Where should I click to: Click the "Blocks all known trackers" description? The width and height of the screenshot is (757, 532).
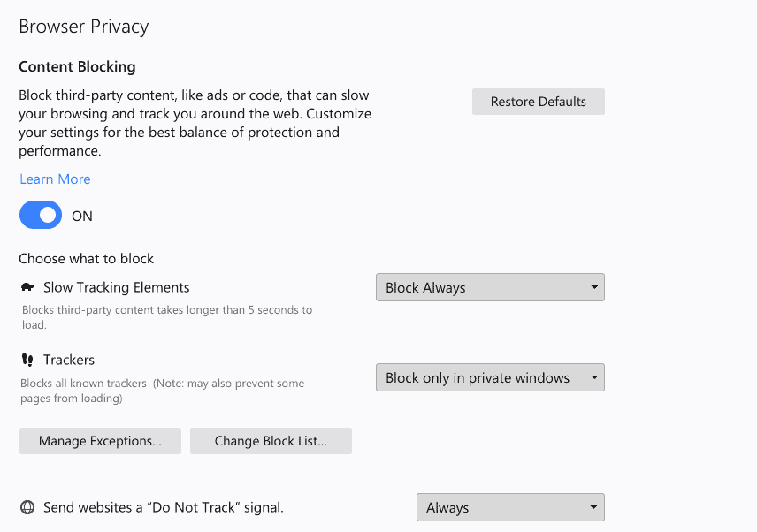[162, 391]
